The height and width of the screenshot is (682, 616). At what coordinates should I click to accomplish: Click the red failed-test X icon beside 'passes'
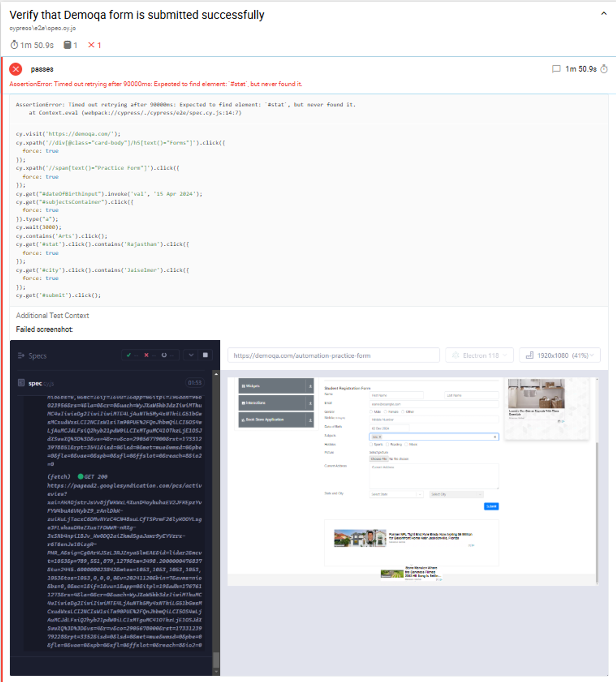click(x=16, y=69)
